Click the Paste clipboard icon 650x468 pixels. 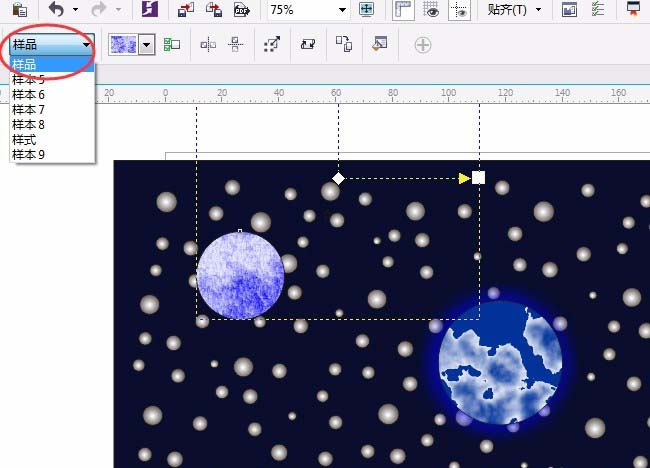(x=19, y=9)
